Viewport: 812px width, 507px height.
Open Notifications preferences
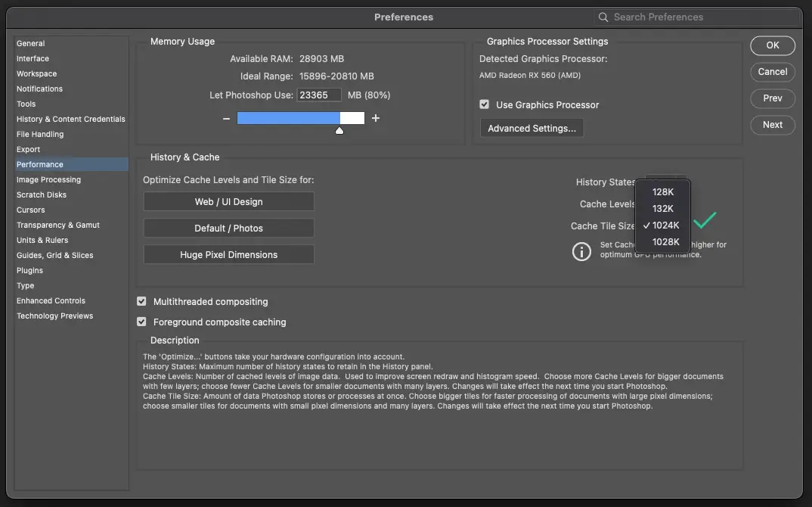(x=72, y=89)
